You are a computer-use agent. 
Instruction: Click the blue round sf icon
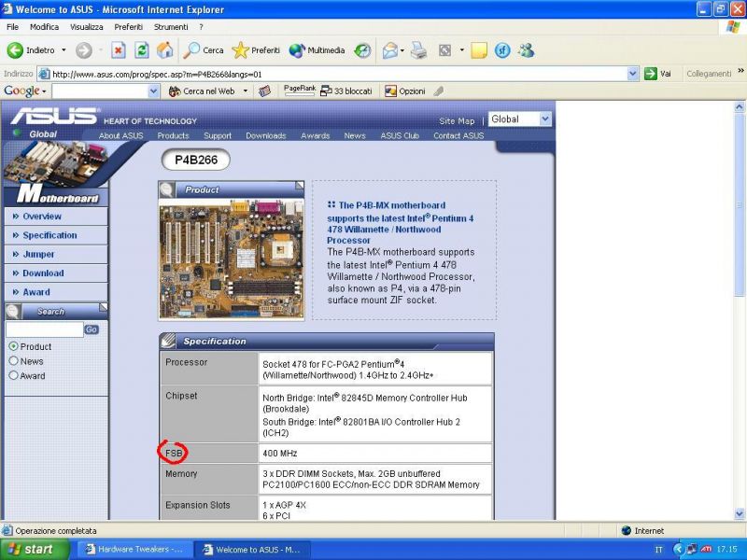[502, 50]
